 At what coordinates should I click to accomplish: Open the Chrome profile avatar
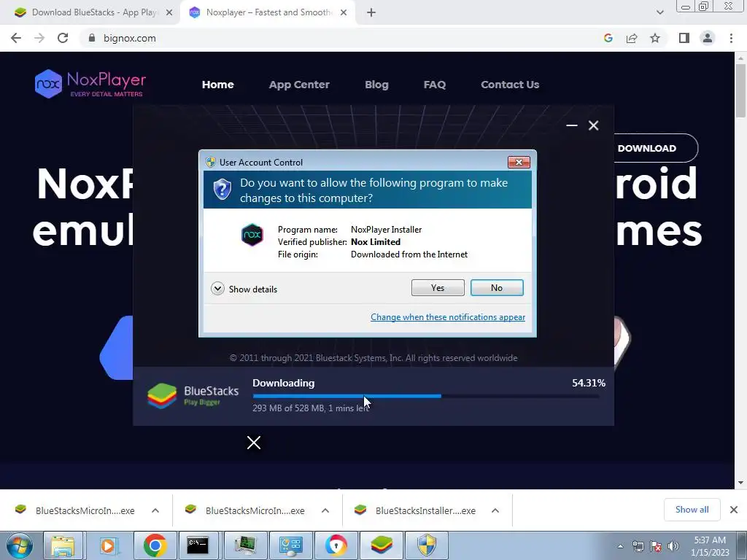tap(708, 38)
